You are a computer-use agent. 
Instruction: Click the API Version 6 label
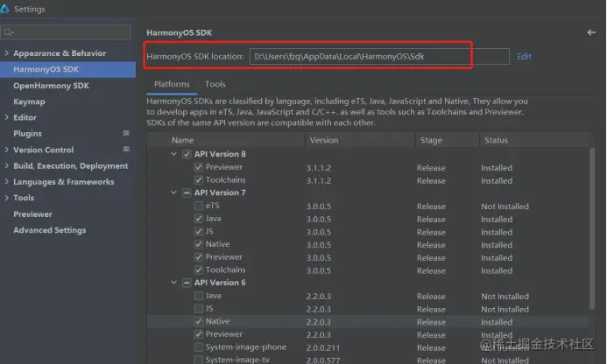point(220,283)
